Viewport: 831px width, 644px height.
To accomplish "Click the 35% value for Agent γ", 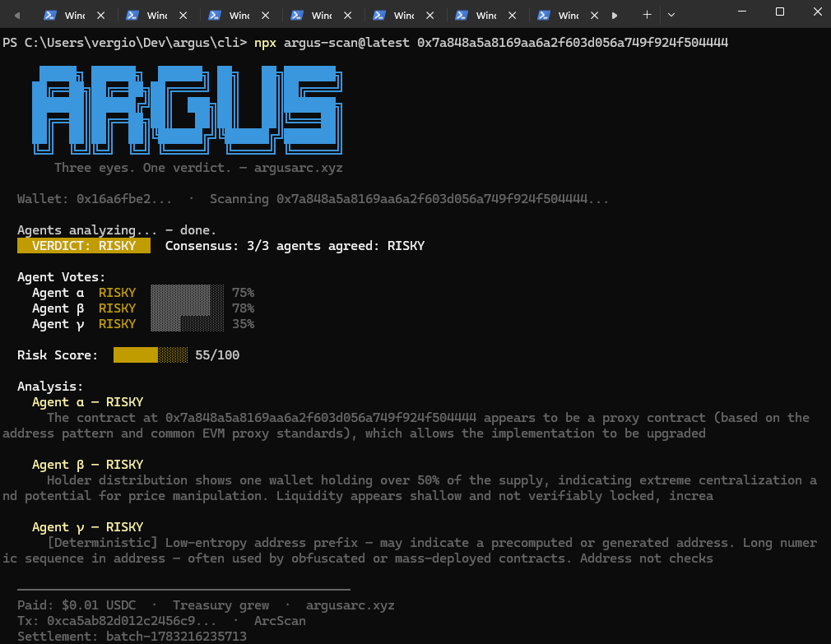I will 243,324.
